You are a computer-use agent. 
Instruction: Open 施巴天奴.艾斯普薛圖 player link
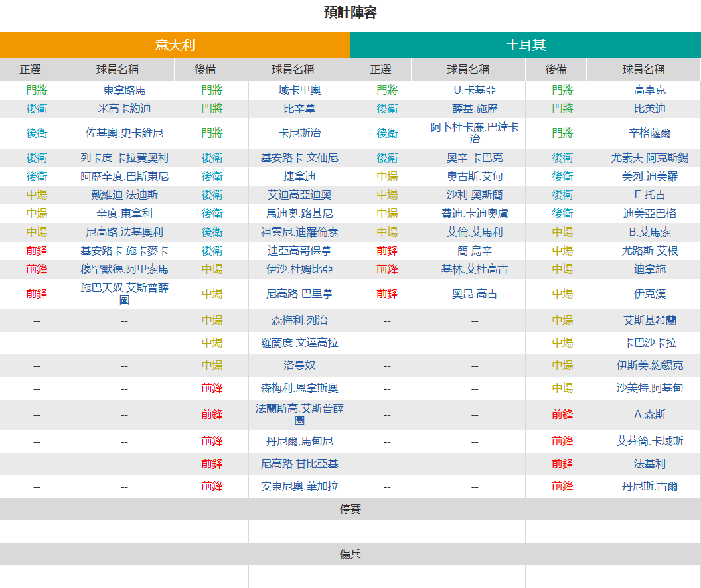124,293
